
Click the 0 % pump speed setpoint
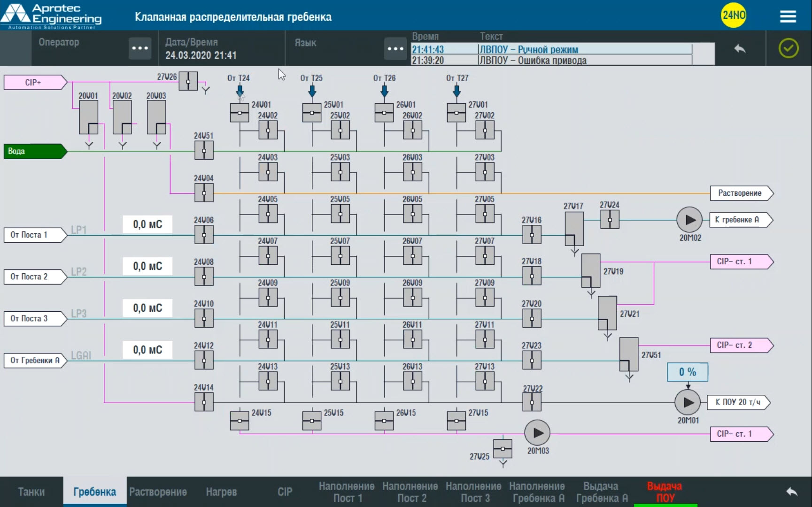click(x=687, y=372)
